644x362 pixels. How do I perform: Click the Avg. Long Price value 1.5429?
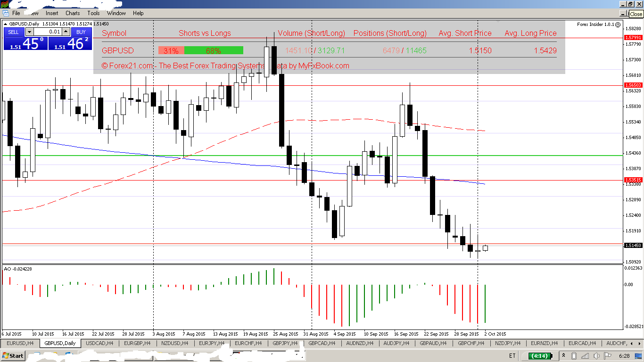click(545, 50)
